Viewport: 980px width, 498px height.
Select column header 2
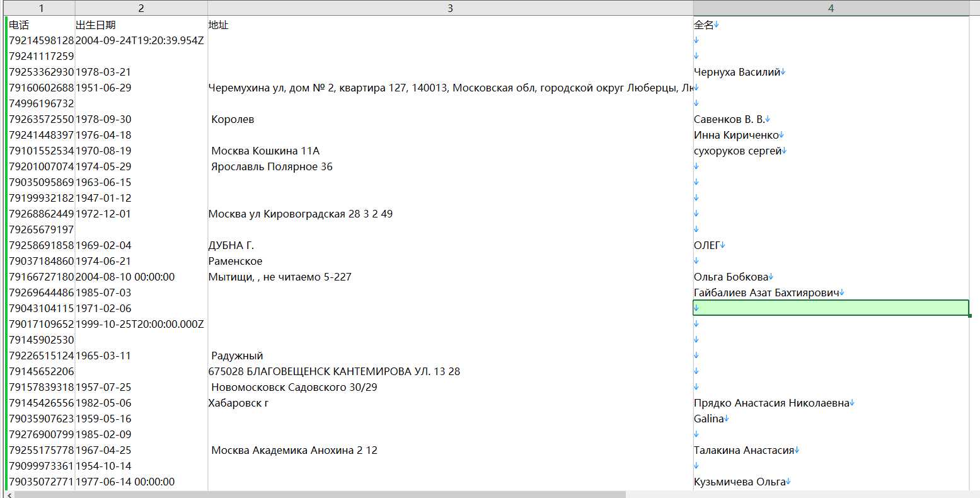tap(141, 8)
